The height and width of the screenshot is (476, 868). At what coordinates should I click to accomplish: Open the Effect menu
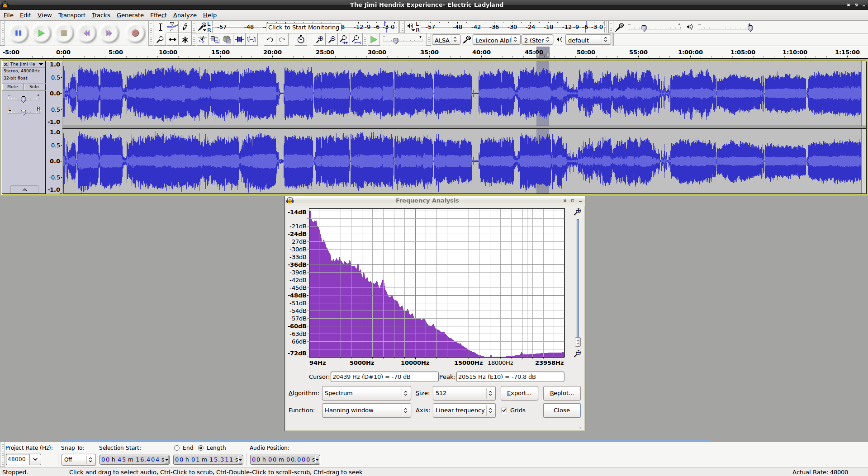[x=158, y=15]
